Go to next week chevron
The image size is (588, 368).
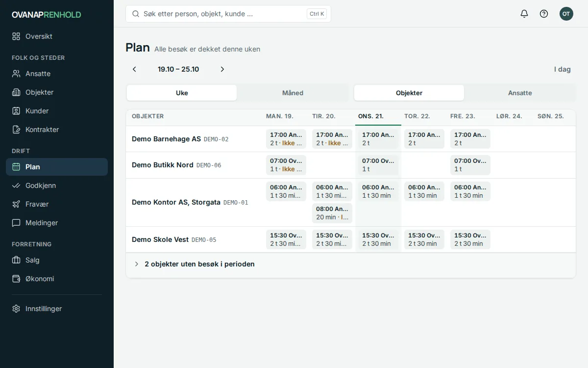point(222,69)
